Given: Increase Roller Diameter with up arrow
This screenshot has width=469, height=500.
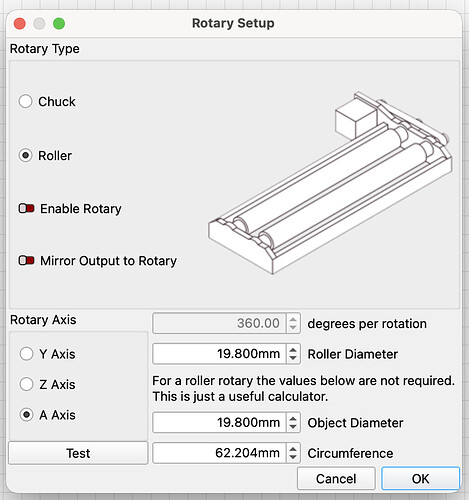Looking at the screenshot, I should pos(293,350).
